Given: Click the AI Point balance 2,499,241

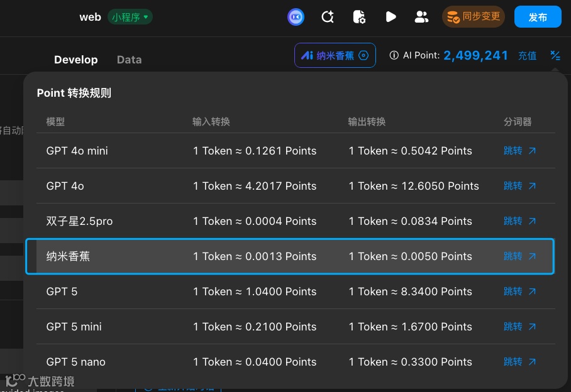Looking at the screenshot, I should 475,55.
